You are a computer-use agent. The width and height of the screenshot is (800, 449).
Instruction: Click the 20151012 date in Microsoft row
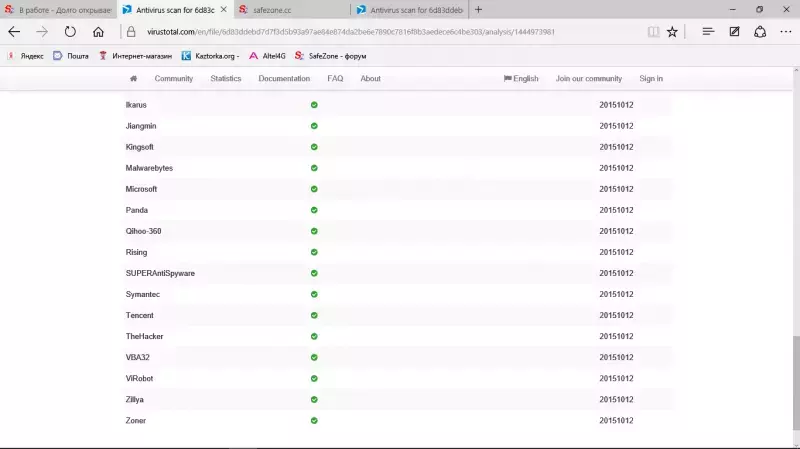tap(616, 189)
